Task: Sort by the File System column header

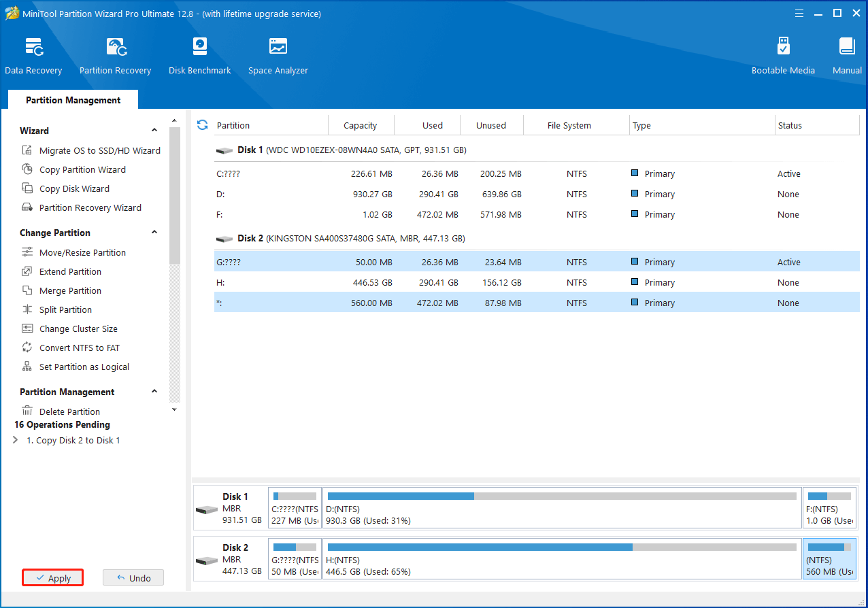Action: click(x=569, y=125)
